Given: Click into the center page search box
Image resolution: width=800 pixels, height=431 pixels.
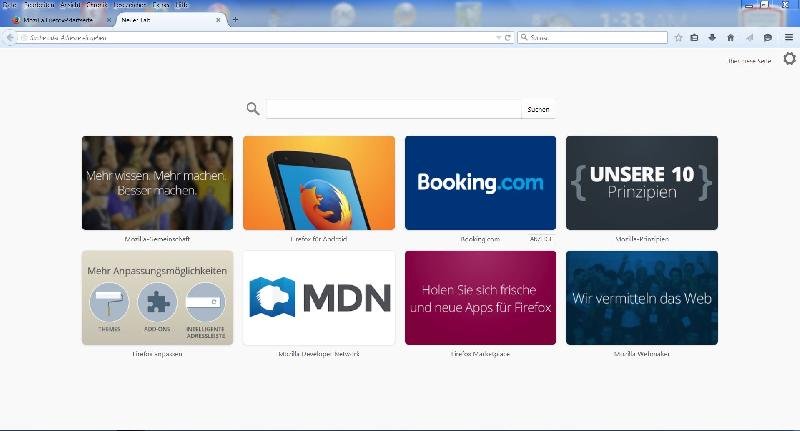Looking at the screenshot, I should coord(393,109).
